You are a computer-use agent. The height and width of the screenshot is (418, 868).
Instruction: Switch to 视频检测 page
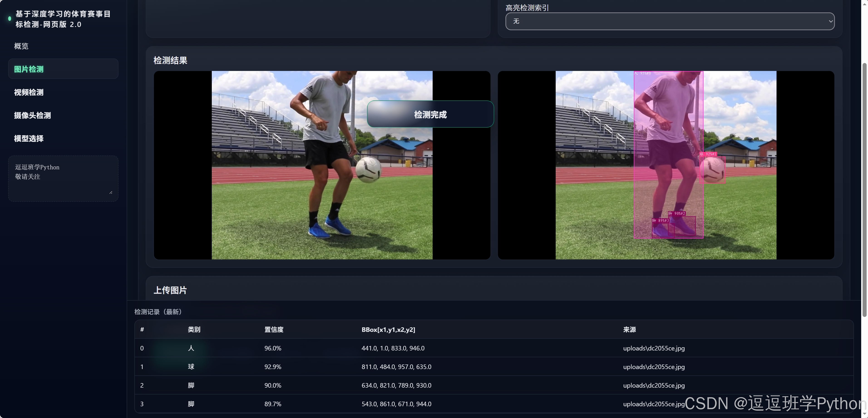point(29,92)
